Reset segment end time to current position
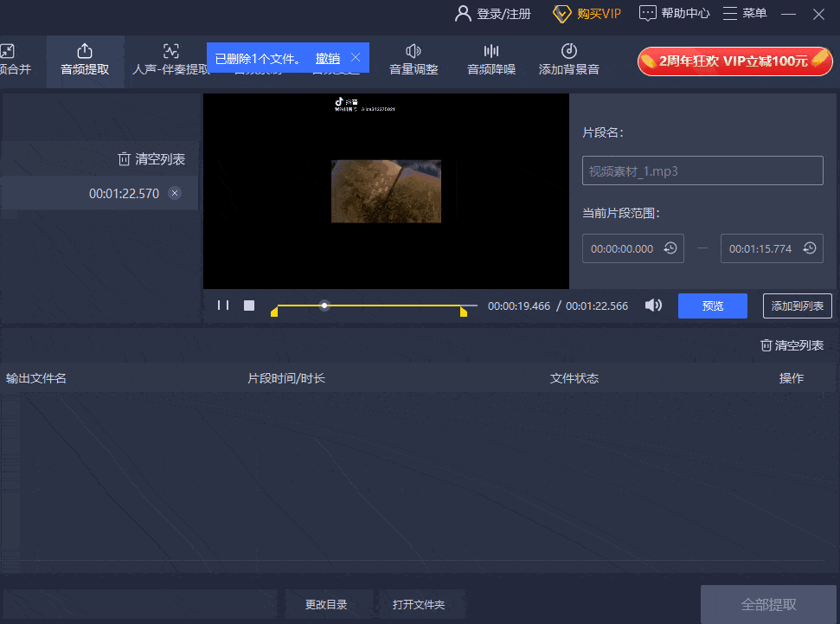The height and width of the screenshot is (624, 840). (x=809, y=248)
